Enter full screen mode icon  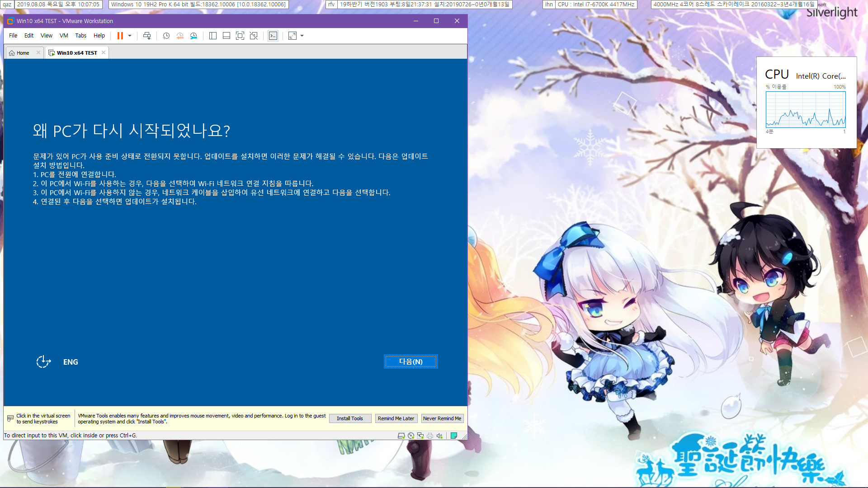coord(240,36)
